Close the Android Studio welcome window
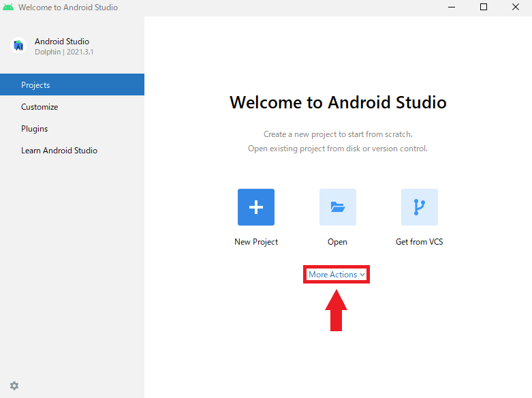The width and height of the screenshot is (532, 398). click(516, 7)
